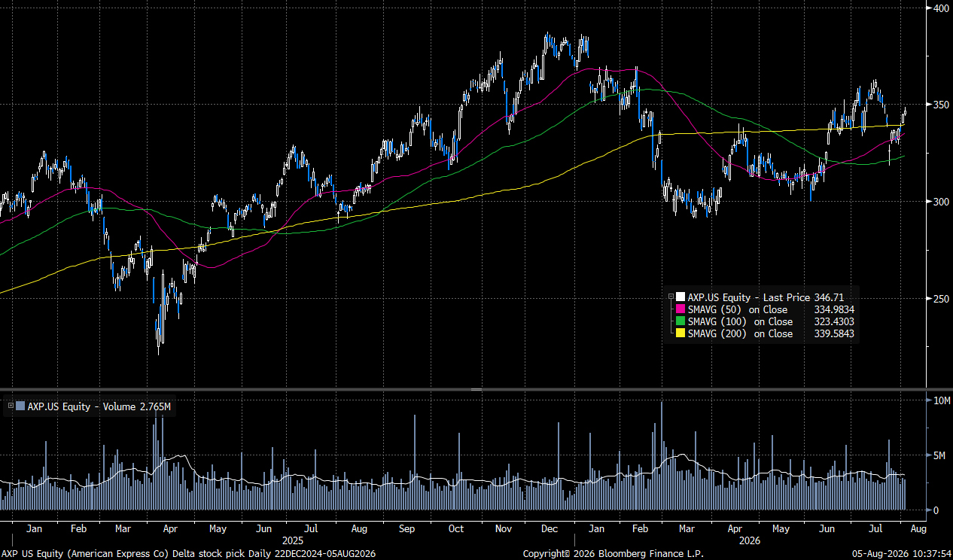This screenshot has width=953, height=560.
Task: Click the 5M volume axis label
Action: (x=938, y=455)
